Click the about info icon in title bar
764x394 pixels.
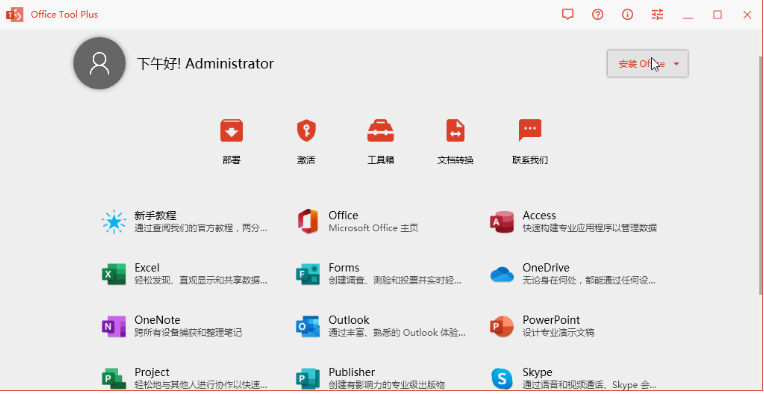[x=628, y=15]
